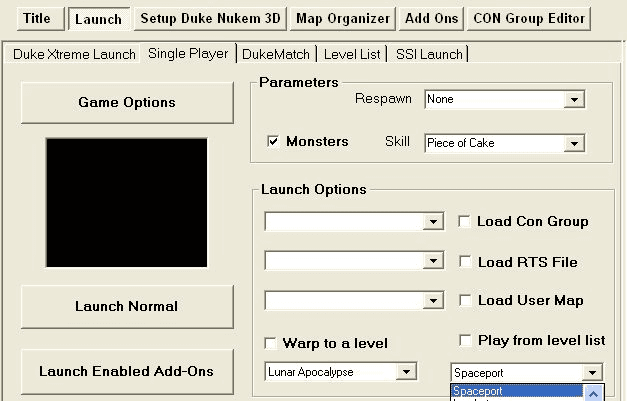Image resolution: width=627 pixels, height=401 pixels.
Task: Enable the Load RTS File checkbox
Action: point(465,262)
